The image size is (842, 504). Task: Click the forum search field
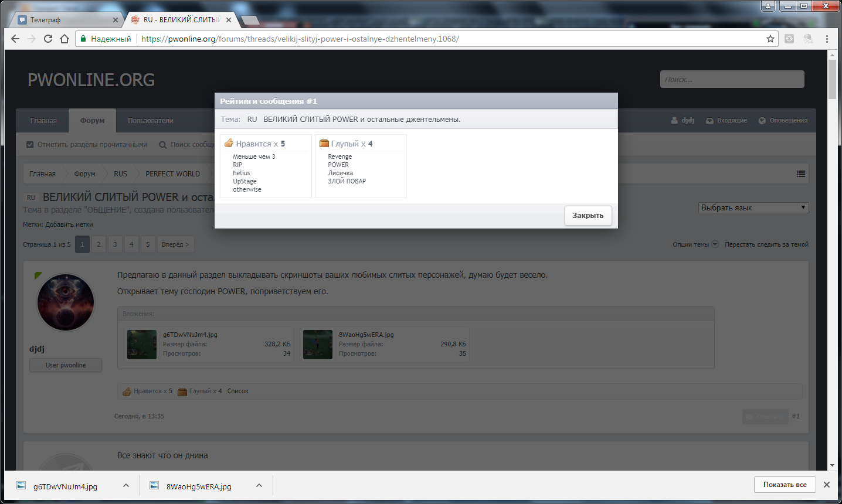732,79
